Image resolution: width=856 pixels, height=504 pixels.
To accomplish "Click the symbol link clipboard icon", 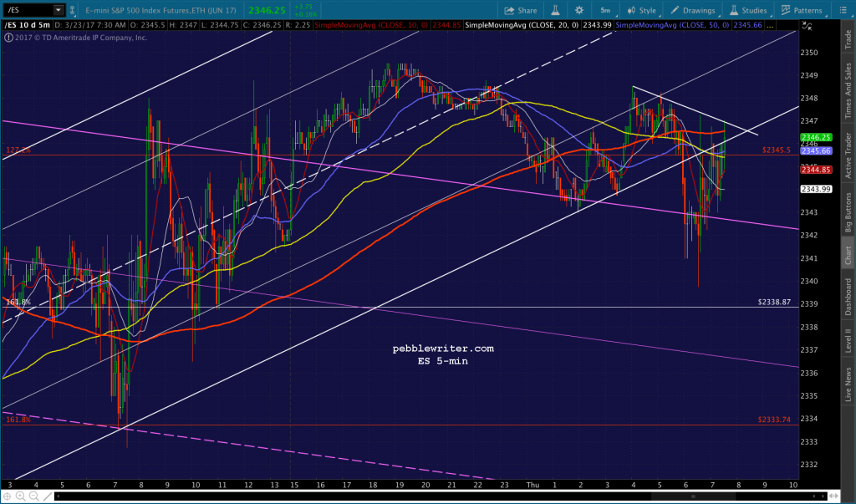I will pyautogui.click(x=72, y=10).
